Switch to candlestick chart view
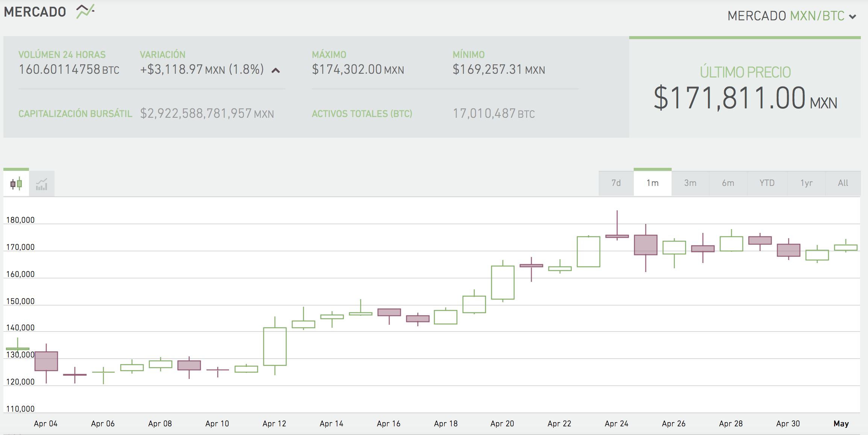 coord(16,184)
